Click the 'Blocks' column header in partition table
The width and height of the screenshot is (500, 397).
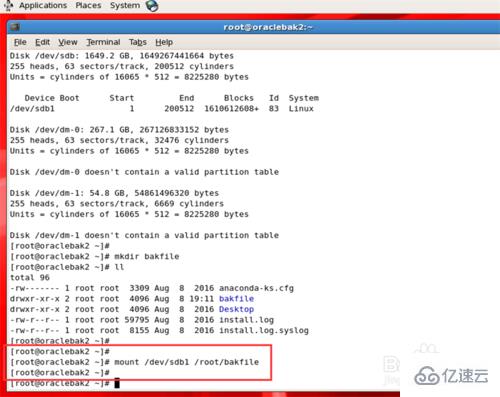(239, 98)
